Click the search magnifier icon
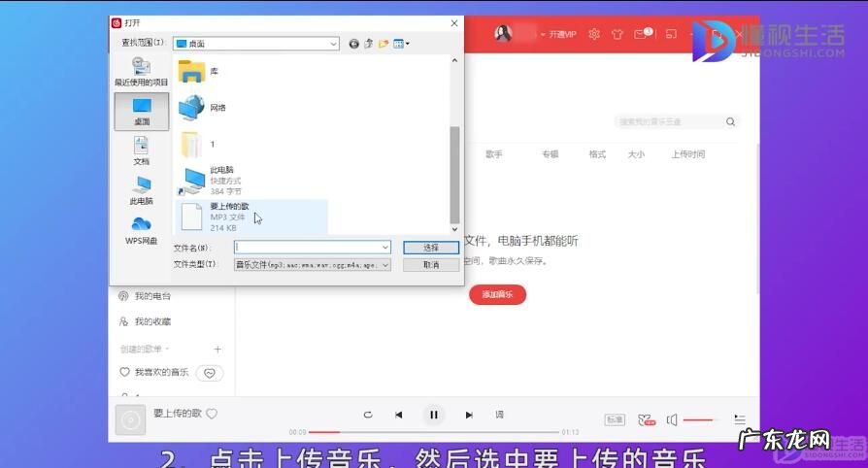This screenshot has height=468, width=868. point(731,121)
